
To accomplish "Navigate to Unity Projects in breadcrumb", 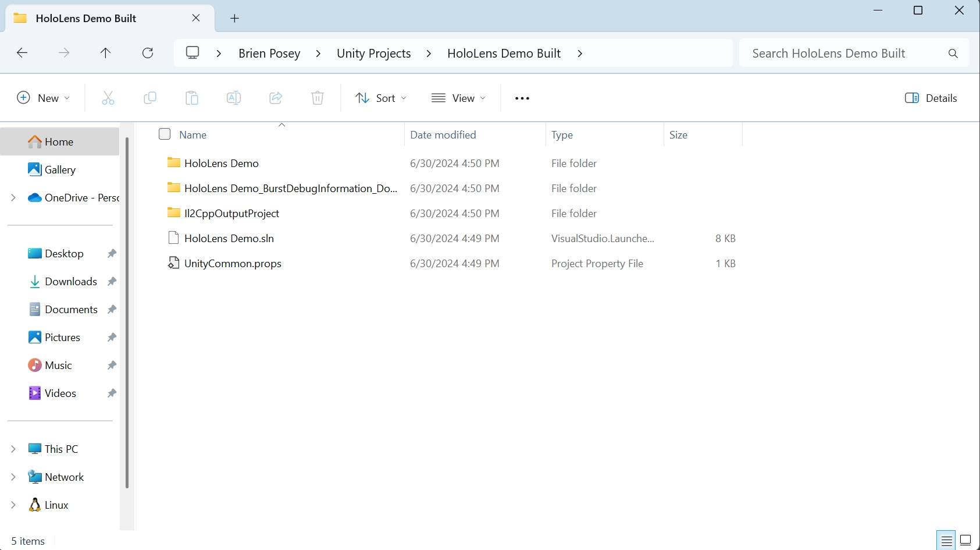I will coord(373,53).
